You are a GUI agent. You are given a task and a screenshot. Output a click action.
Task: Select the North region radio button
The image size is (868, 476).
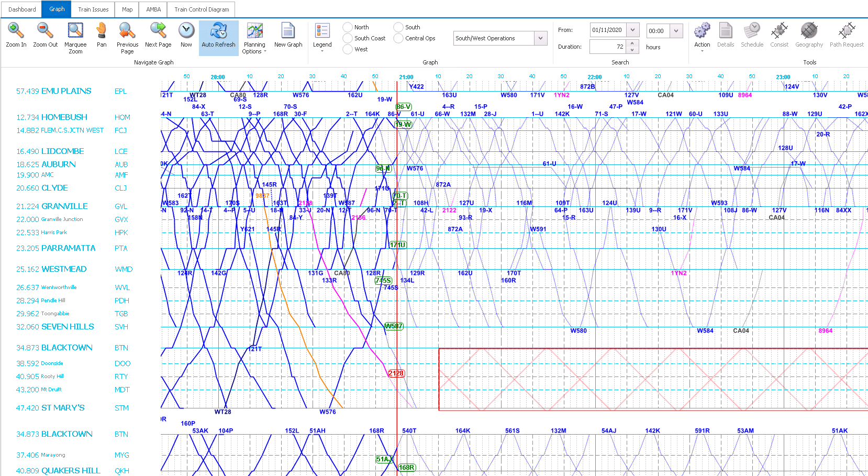(347, 27)
